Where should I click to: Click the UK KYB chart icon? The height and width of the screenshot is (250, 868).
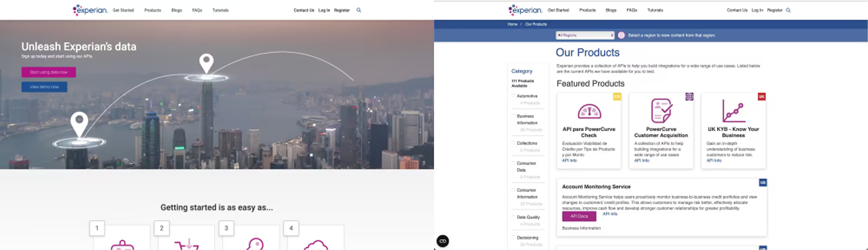(734, 111)
